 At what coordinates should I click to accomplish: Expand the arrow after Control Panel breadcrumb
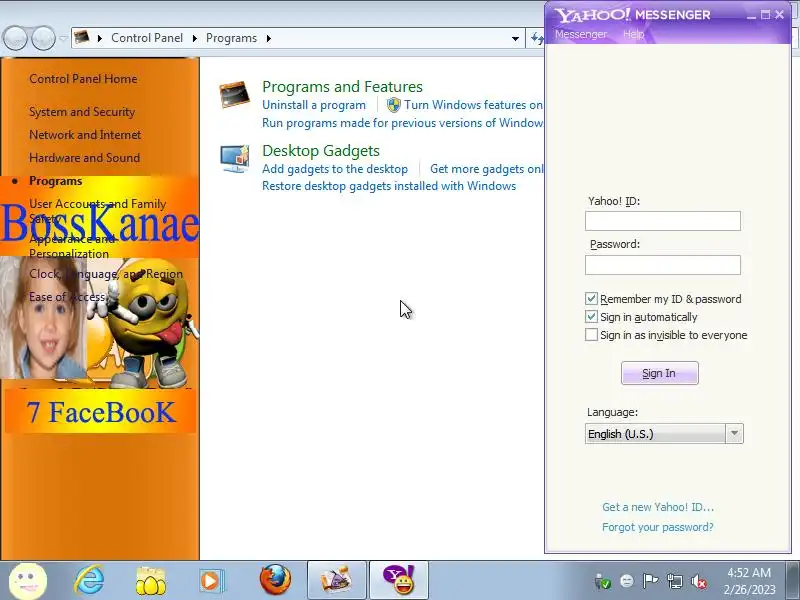(x=194, y=38)
